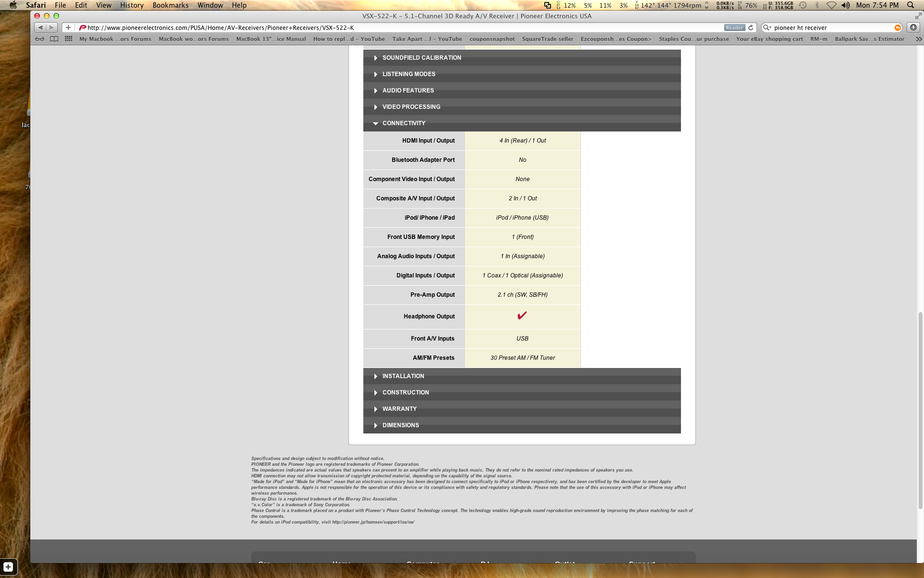The height and width of the screenshot is (578, 924).
Task: Show bookmarks book icon
Action: tap(54, 39)
